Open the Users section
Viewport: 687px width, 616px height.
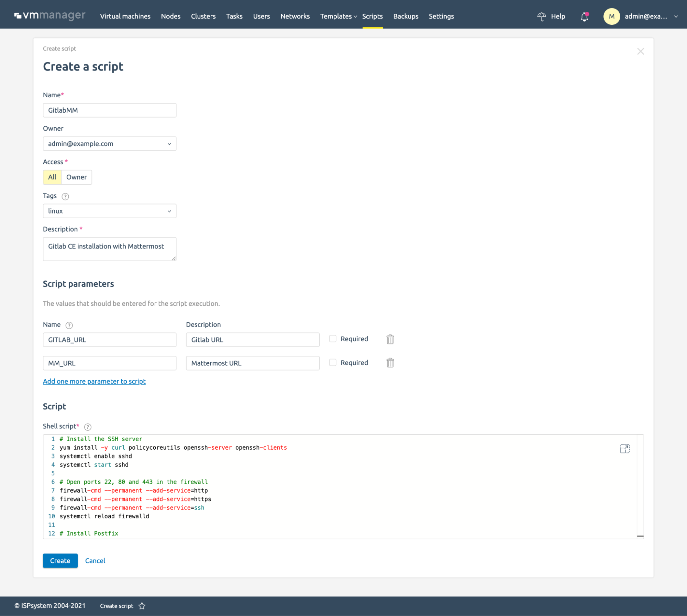[261, 16]
